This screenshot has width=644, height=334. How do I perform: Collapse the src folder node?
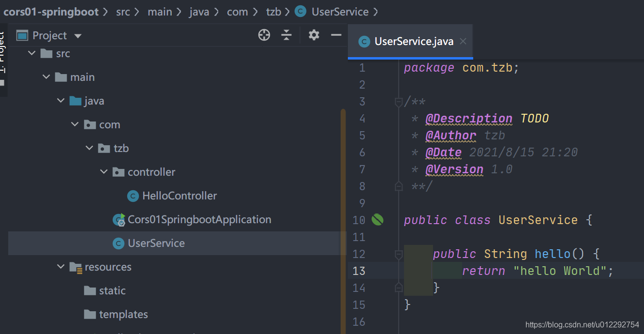click(x=32, y=53)
